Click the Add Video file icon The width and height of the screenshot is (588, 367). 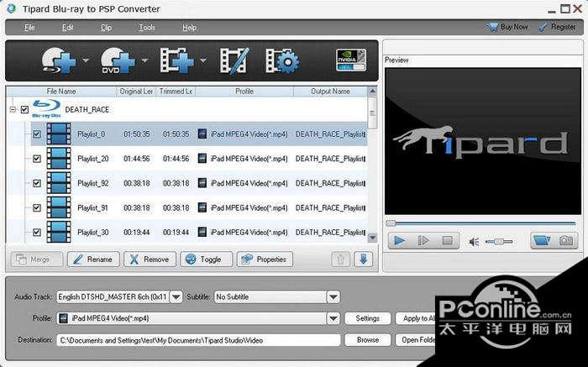click(177, 60)
